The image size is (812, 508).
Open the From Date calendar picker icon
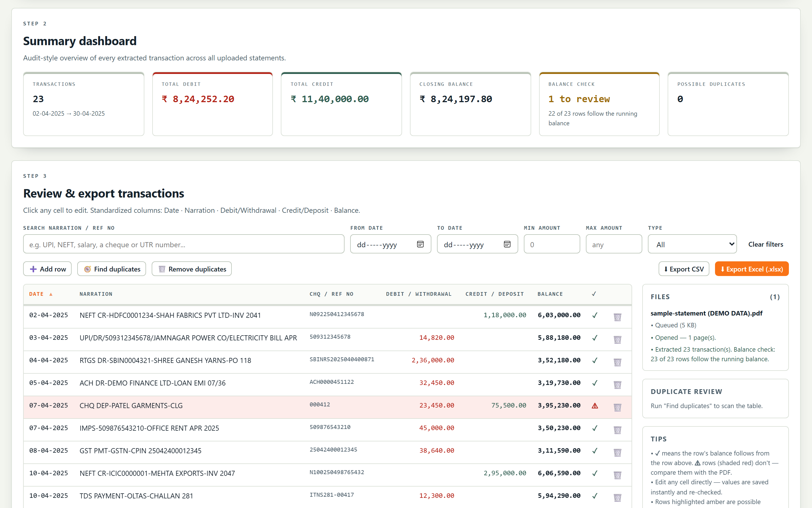[420, 244]
